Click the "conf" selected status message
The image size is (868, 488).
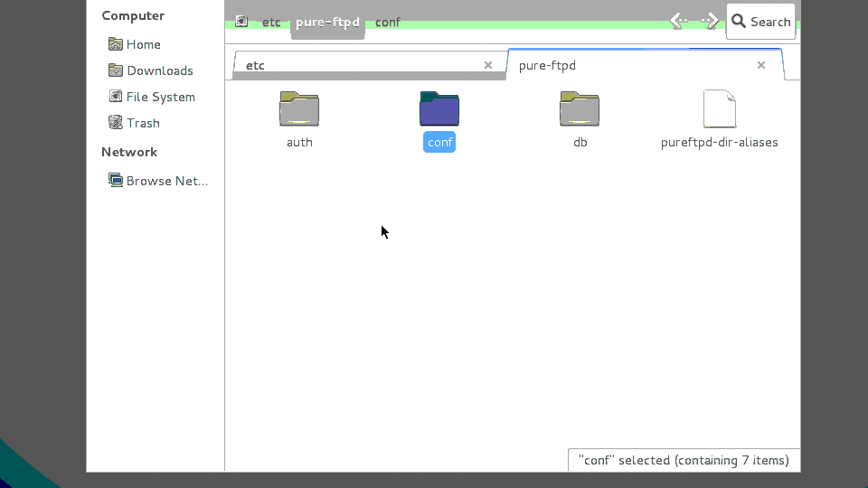tap(684, 460)
